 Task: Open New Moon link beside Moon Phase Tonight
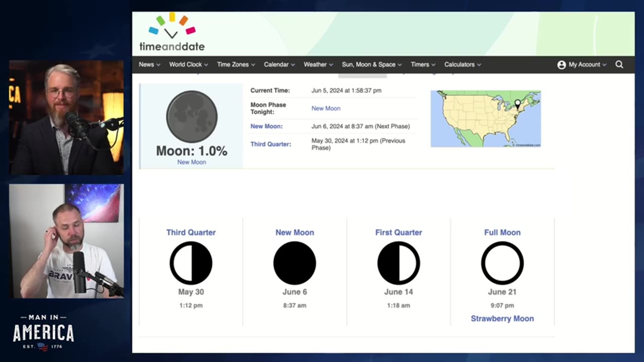(x=326, y=108)
